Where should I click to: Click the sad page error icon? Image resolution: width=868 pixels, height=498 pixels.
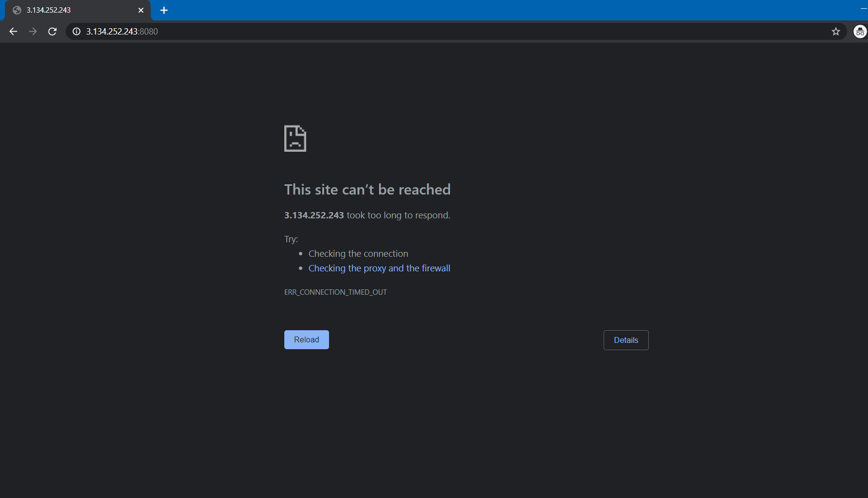click(x=295, y=139)
